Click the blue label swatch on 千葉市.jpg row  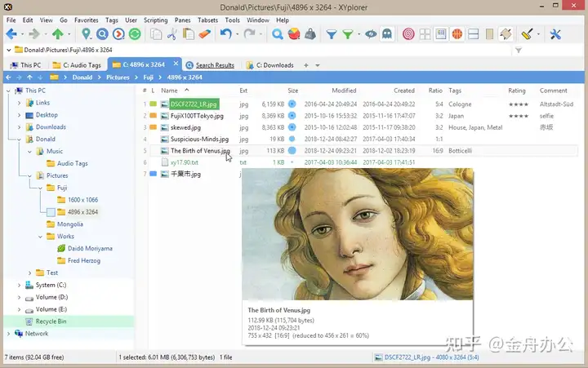pos(153,174)
